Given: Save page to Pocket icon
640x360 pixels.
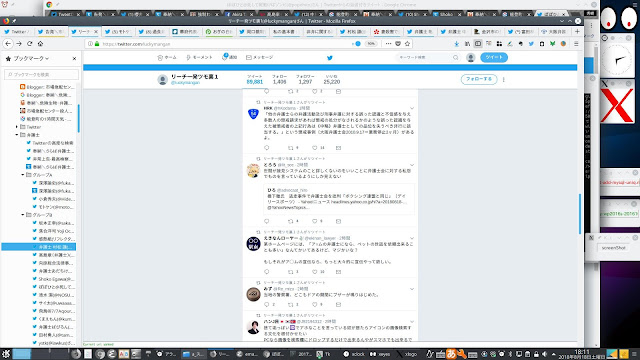Looking at the screenshot, I should [398, 44].
